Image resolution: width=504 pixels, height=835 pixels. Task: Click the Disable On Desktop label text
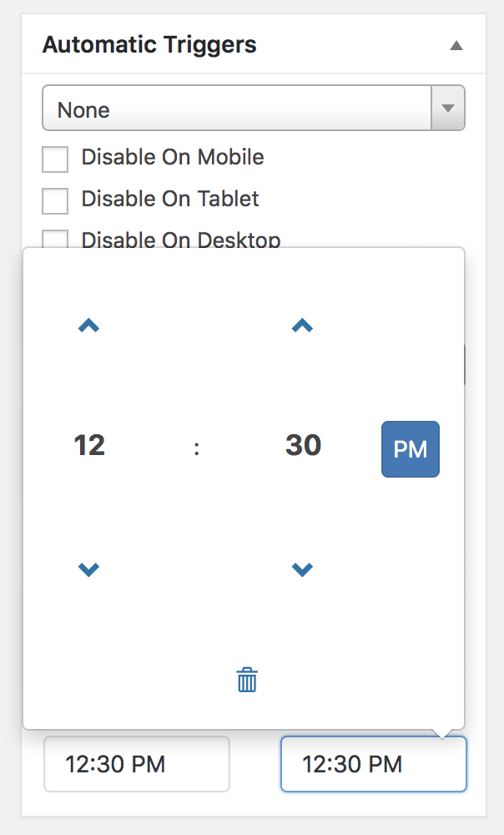click(181, 240)
